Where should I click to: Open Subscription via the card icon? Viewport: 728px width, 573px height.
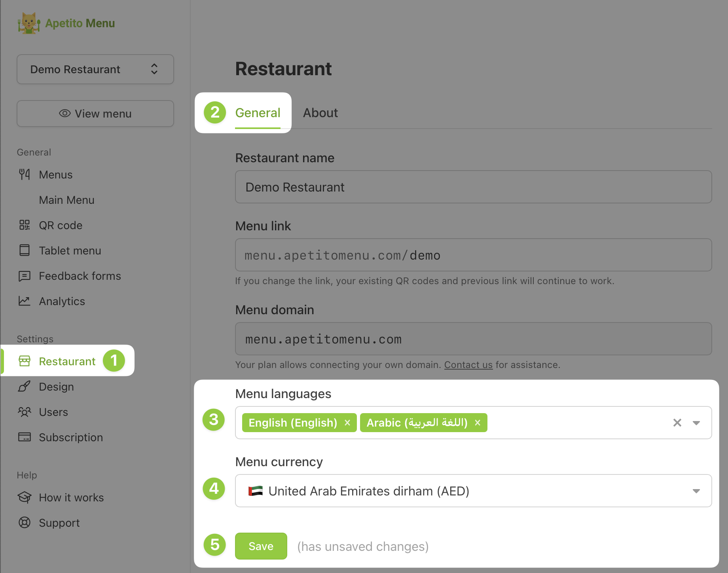tap(25, 437)
